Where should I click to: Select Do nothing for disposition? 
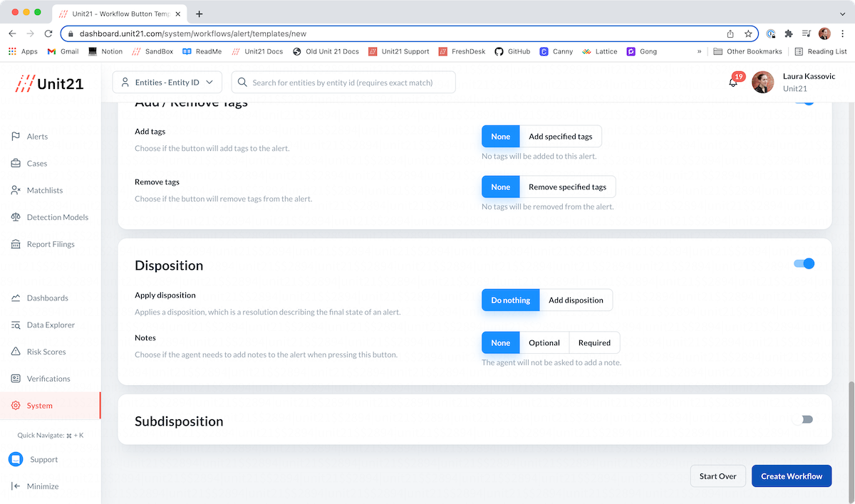click(x=511, y=300)
